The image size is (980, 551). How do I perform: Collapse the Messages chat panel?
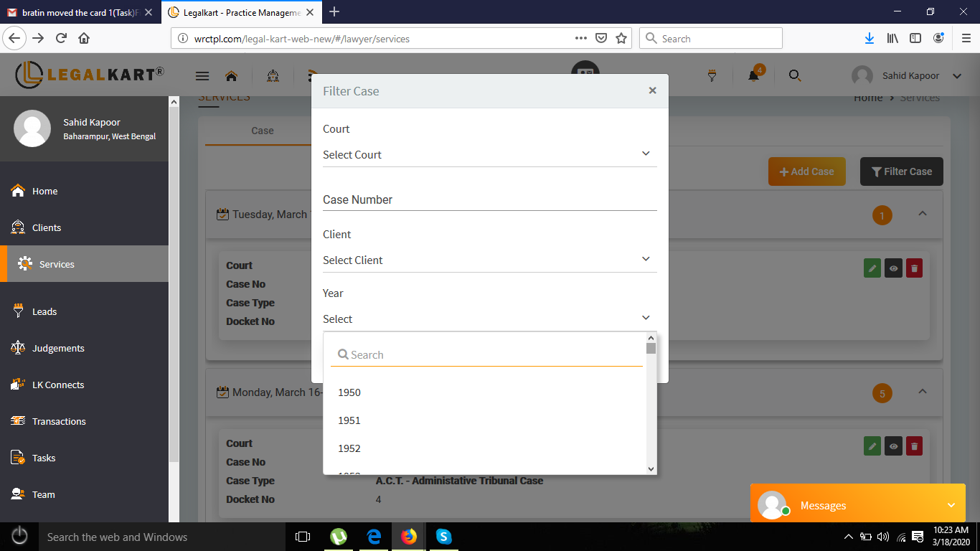click(951, 506)
